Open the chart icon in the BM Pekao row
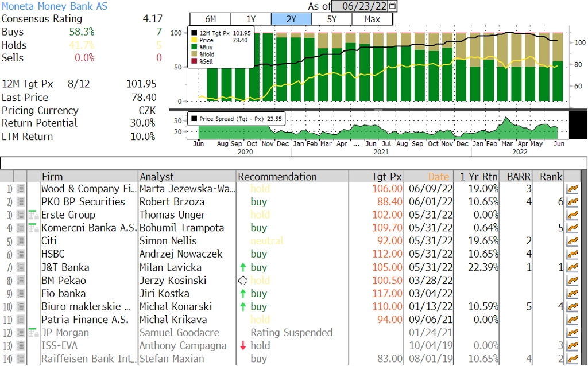Image resolution: width=588 pixels, height=366 pixels. (x=572, y=281)
